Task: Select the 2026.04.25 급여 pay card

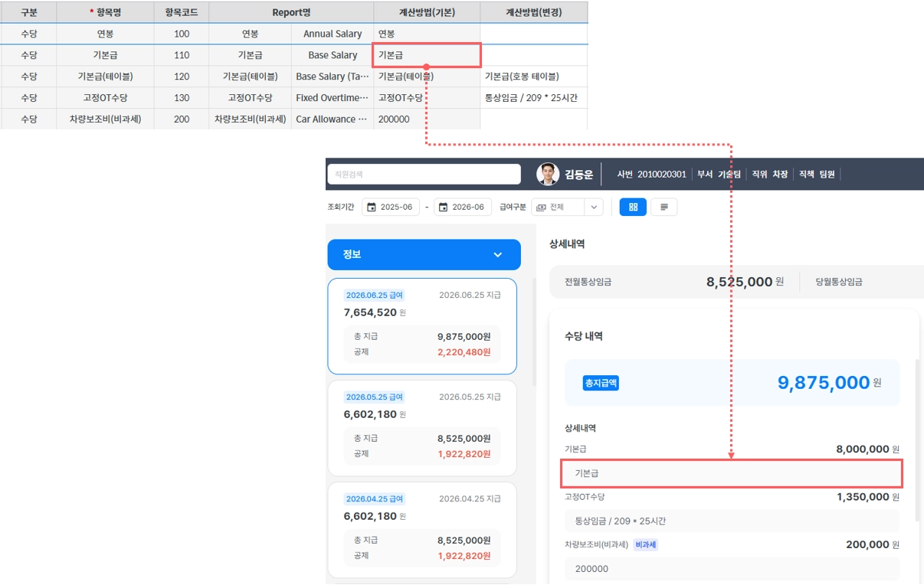Action: coord(422,530)
